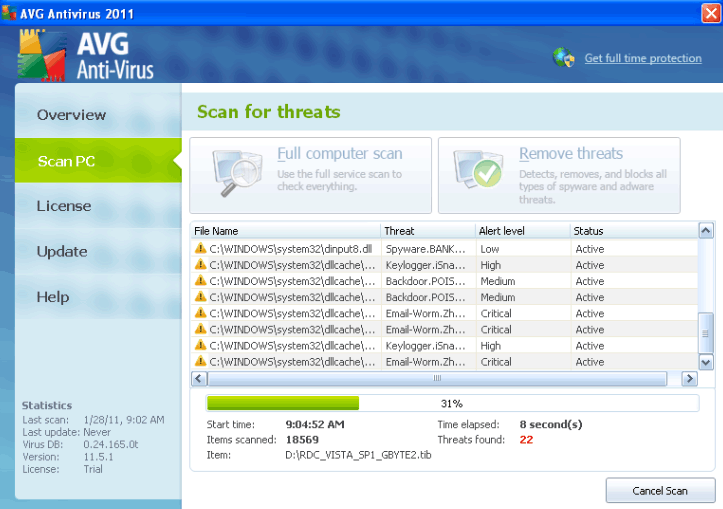
Task: Click right arrow of horizontal scrollbar
Action: click(688, 379)
